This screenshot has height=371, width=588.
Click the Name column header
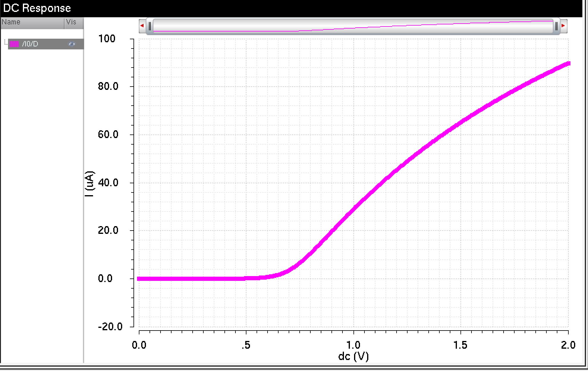click(32, 23)
